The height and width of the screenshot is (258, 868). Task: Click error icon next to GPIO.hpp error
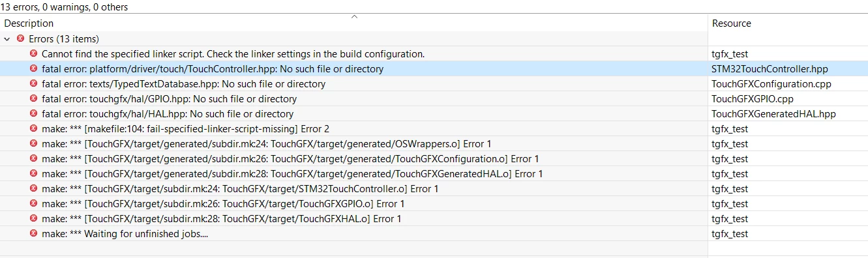(33, 99)
